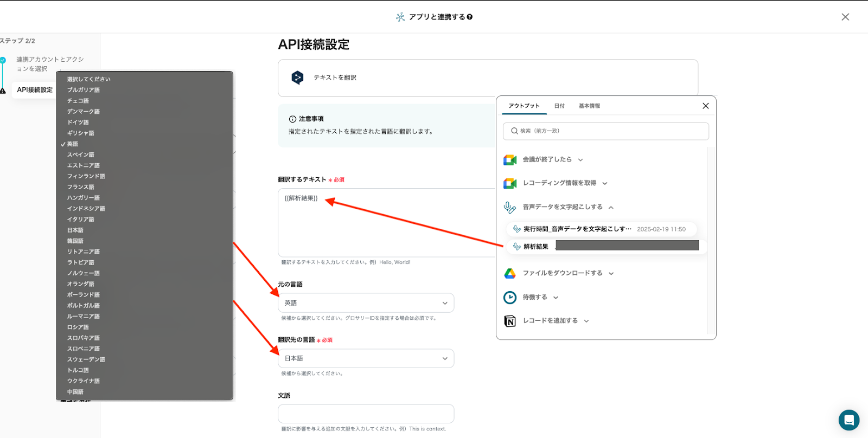Click the テキストを翻訳 action label
The width and height of the screenshot is (868, 438).
pyautogui.click(x=335, y=78)
